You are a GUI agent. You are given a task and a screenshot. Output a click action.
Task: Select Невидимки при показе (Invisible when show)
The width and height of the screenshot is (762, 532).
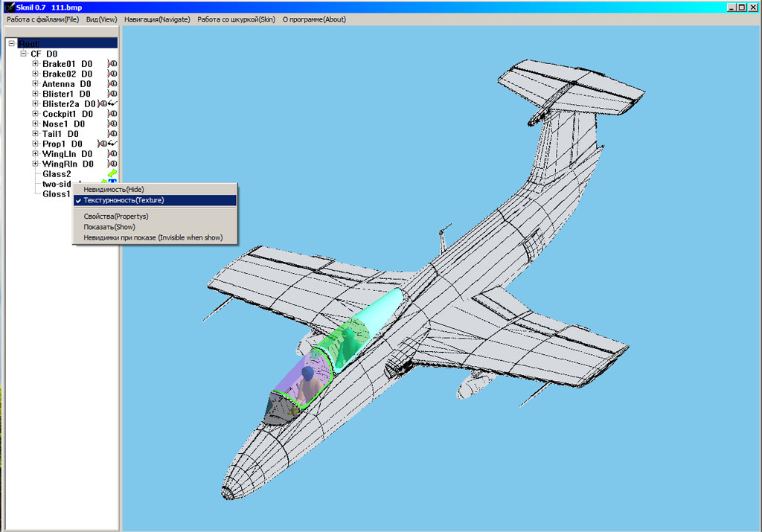(155, 237)
